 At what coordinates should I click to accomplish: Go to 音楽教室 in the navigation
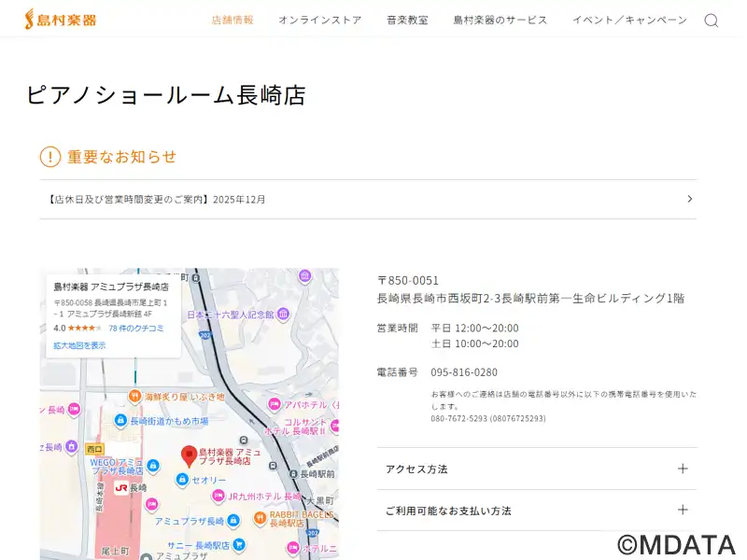point(407,21)
